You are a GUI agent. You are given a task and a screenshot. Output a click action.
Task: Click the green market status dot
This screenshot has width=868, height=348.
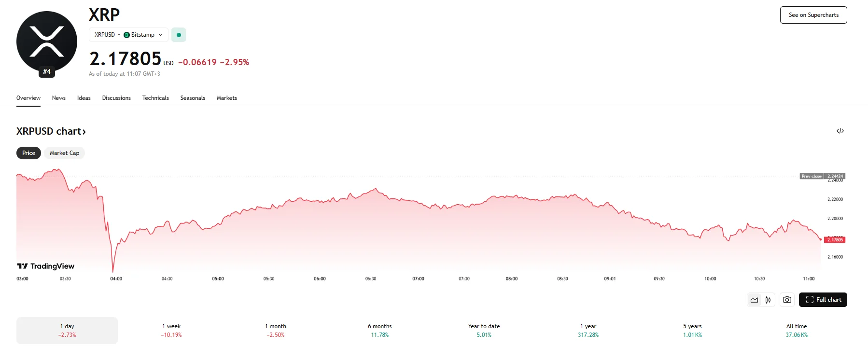[x=179, y=35]
